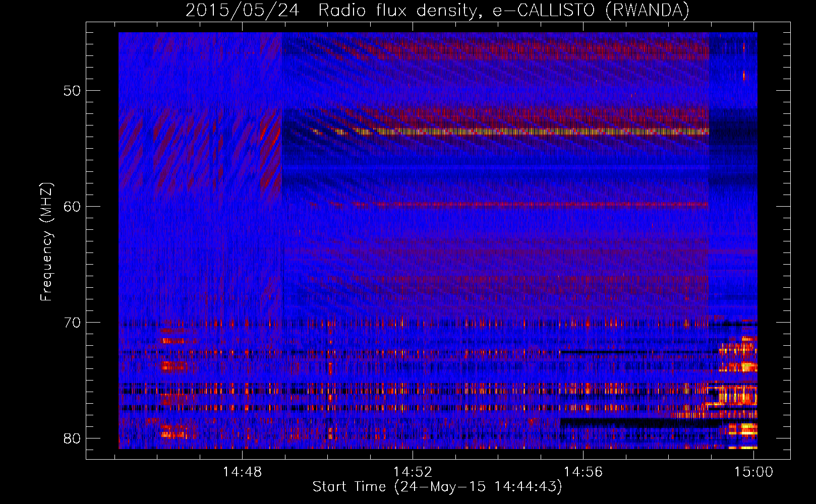The image size is (816, 504).
Task: Click the 80 MHz frequency tick label
Action: [72, 438]
